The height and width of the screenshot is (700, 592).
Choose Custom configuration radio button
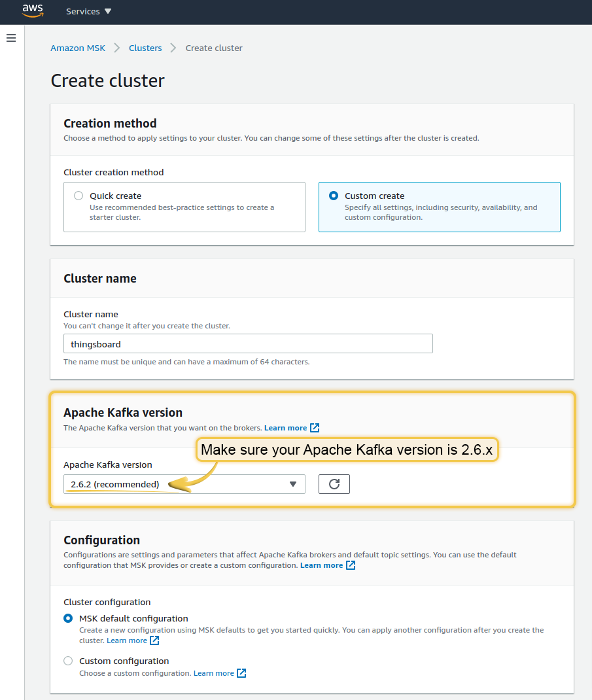(68, 661)
